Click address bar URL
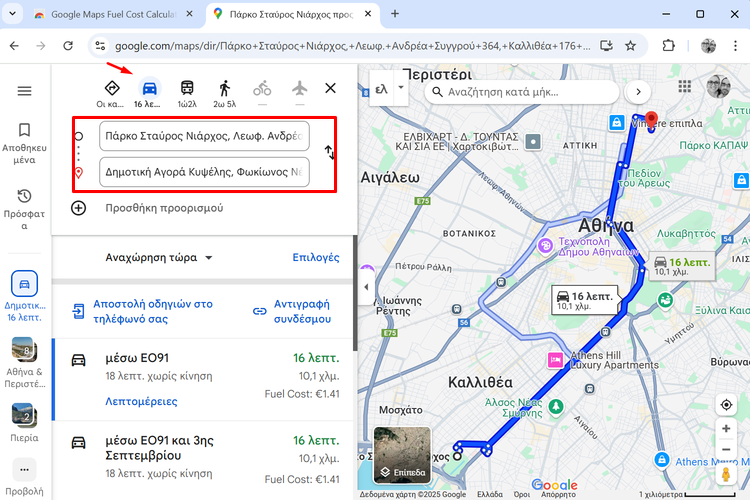This screenshot has width=750, height=500. pyautogui.click(x=352, y=46)
